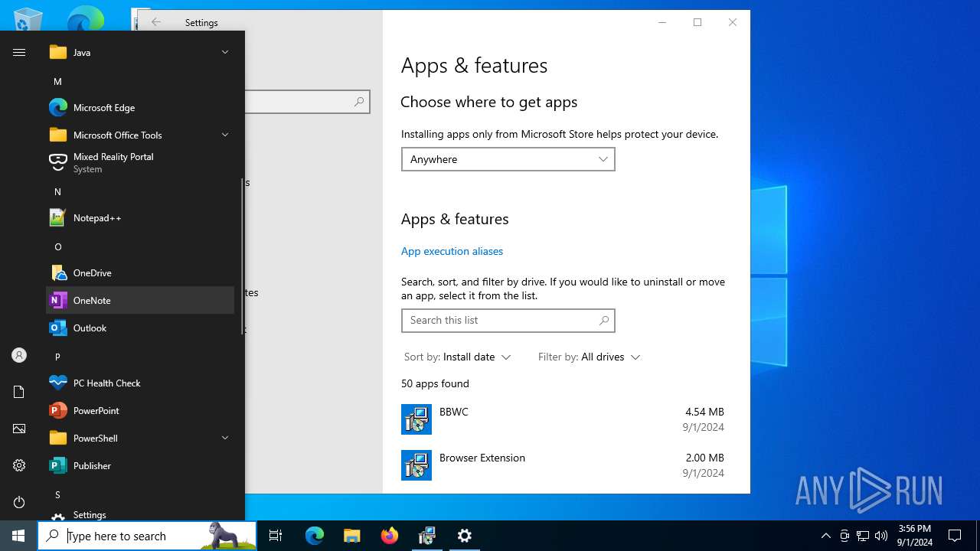Open OneDrive in the Start menu
This screenshot has height=551, width=980.
140,273
